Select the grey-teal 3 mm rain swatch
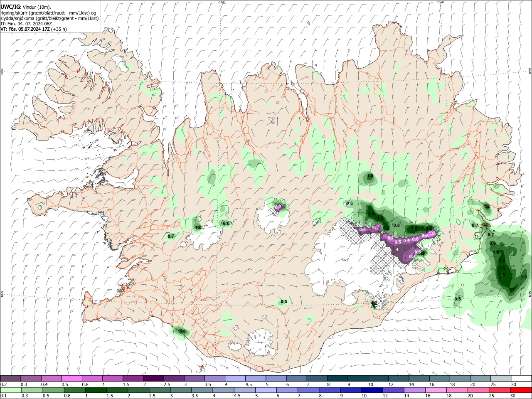 click(181, 390)
